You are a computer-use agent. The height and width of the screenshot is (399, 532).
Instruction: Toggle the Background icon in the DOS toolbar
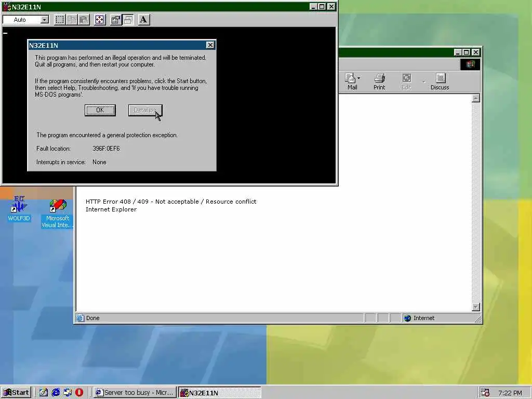(x=128, y=20)
